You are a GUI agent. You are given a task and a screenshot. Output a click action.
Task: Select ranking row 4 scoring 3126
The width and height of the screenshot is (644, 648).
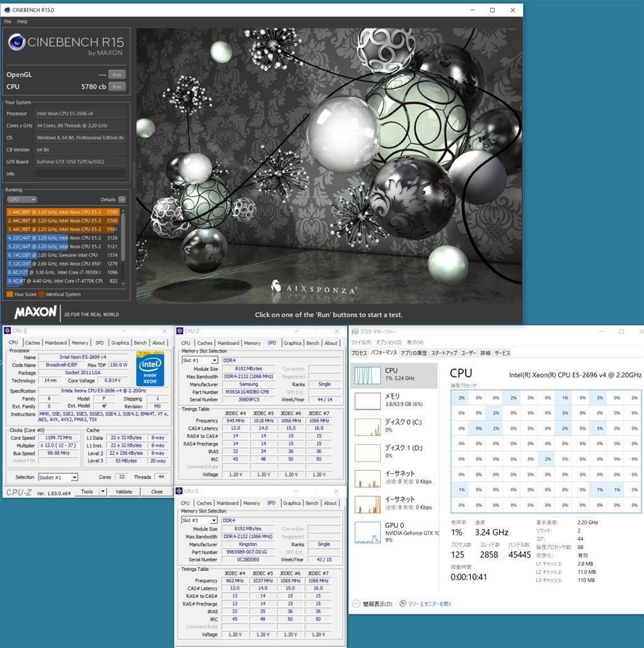pyautogui.click(x=63, y=238)
